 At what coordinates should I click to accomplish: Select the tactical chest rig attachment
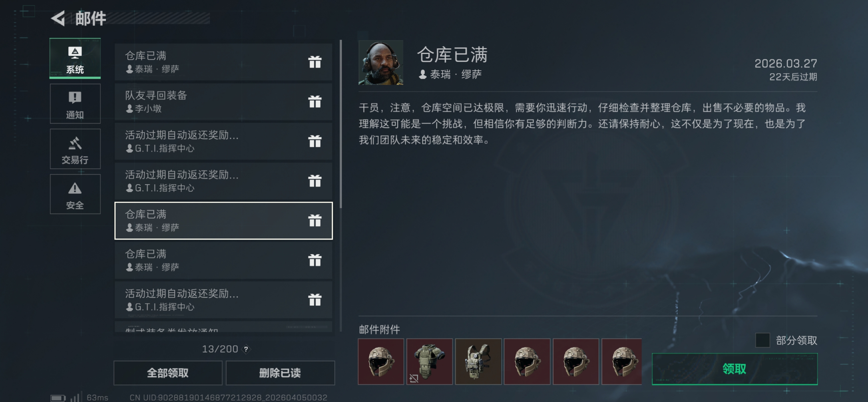pyautogui.click(x=478, y=361)
